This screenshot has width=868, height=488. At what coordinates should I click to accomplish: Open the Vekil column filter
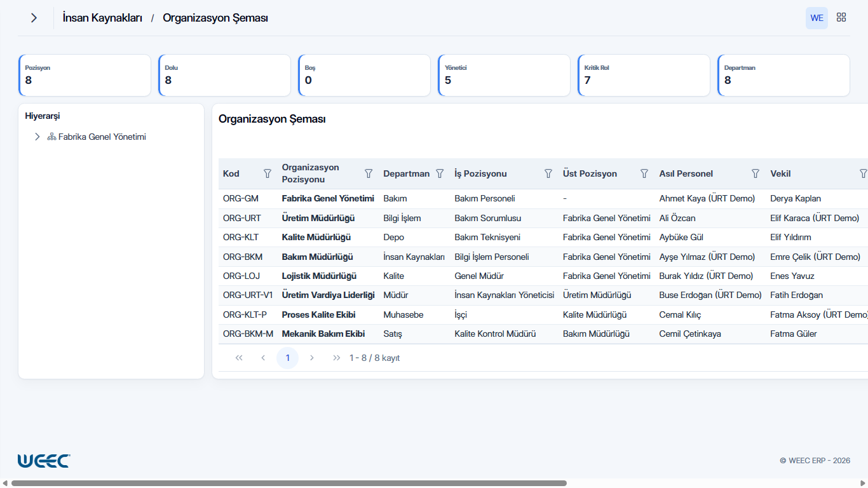point(863,173)
